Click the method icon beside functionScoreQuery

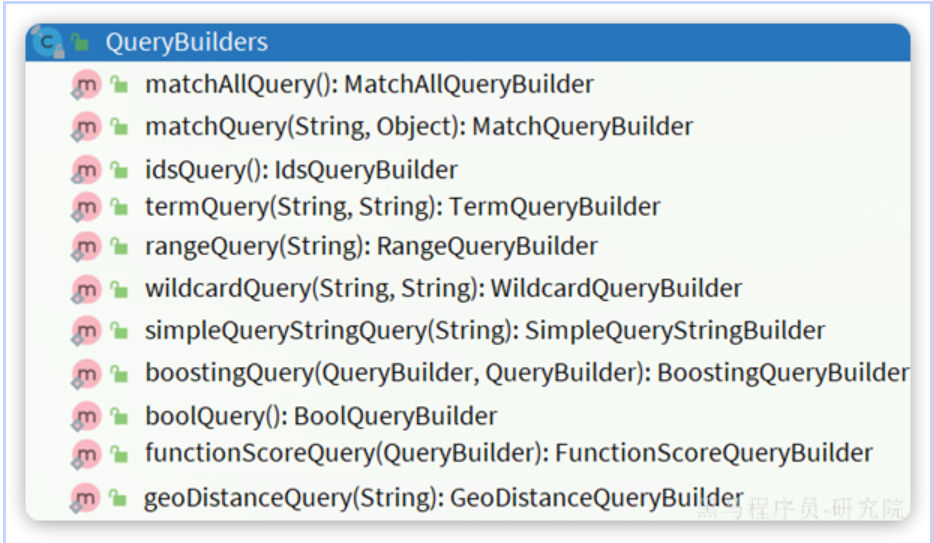coord(87,454)
